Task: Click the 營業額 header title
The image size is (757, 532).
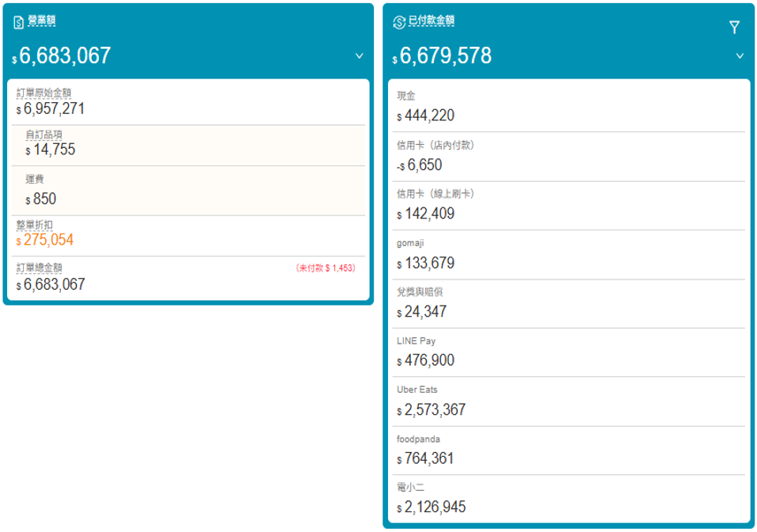Action: [42, 21]
